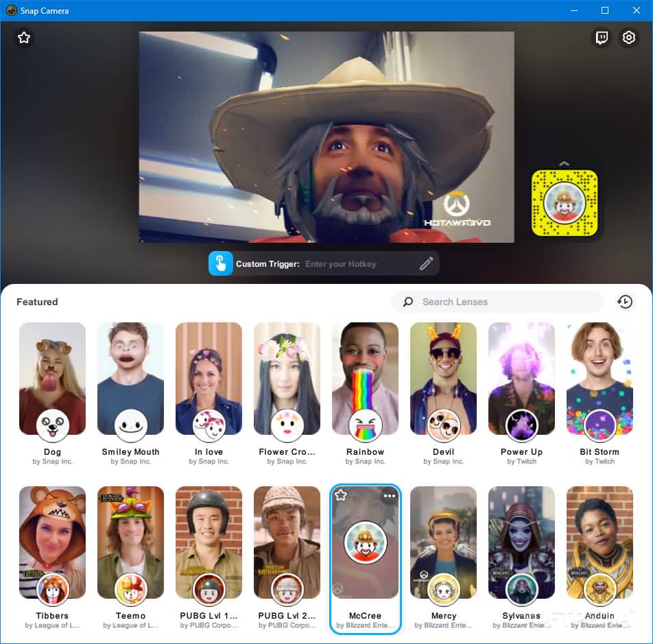Click the search magnifier icon

pos(408,302)
